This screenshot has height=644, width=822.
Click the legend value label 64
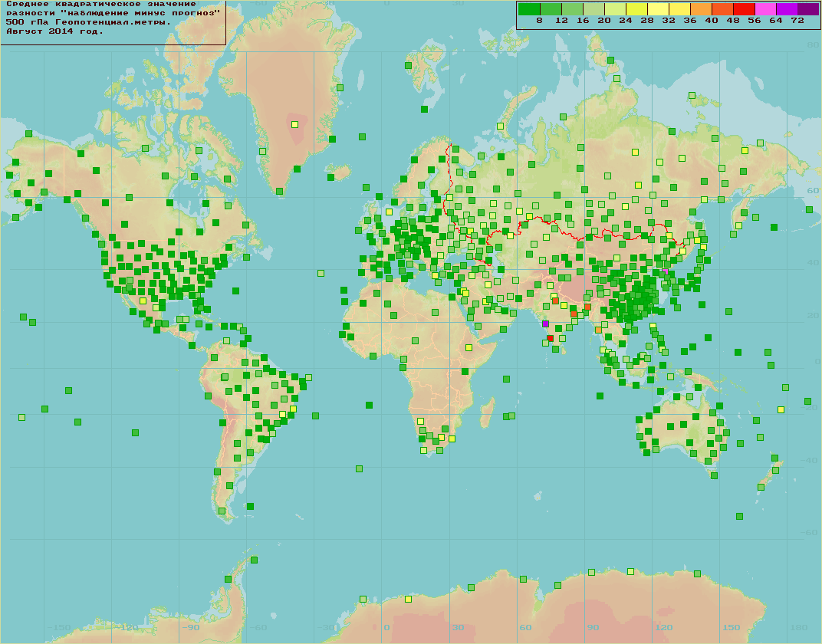point(777,21)
